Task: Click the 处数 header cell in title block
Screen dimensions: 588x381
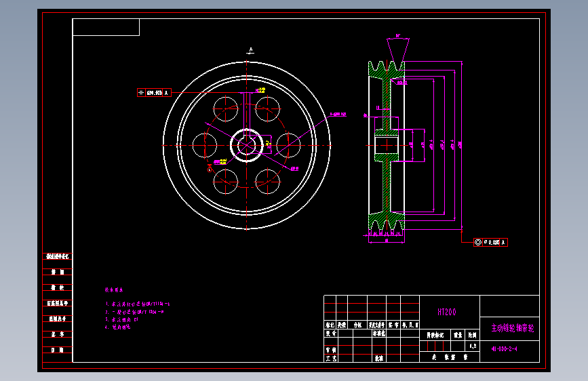Action: (x=342, y=325)
